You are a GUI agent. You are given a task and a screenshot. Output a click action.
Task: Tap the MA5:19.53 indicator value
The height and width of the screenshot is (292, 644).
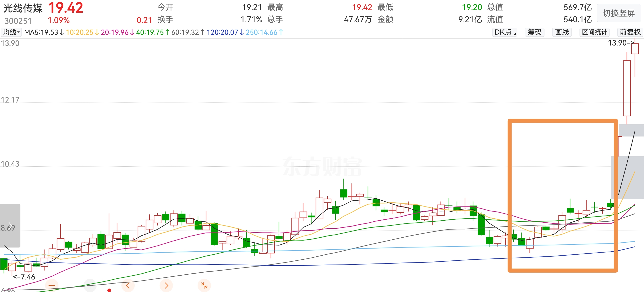click(x=44, y=32)
